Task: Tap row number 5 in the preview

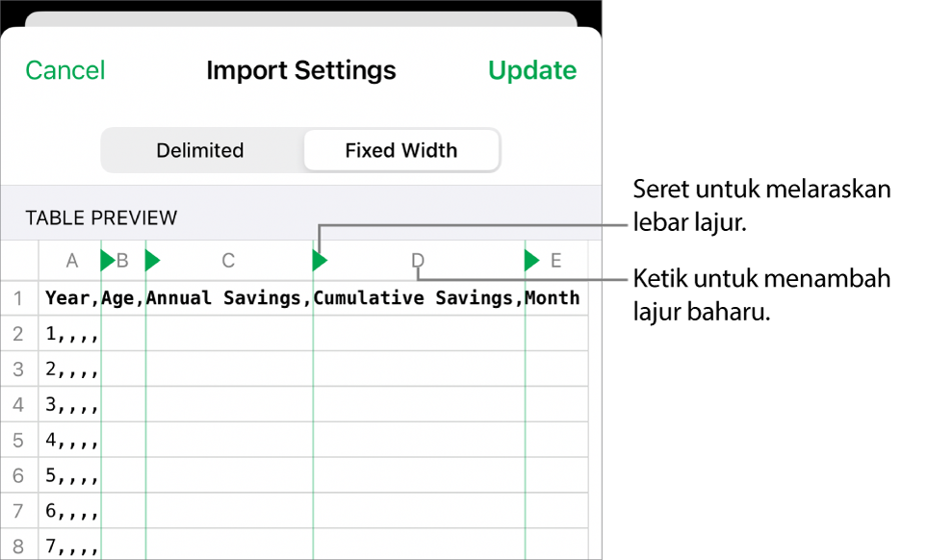Action: [x=19, y=440]
